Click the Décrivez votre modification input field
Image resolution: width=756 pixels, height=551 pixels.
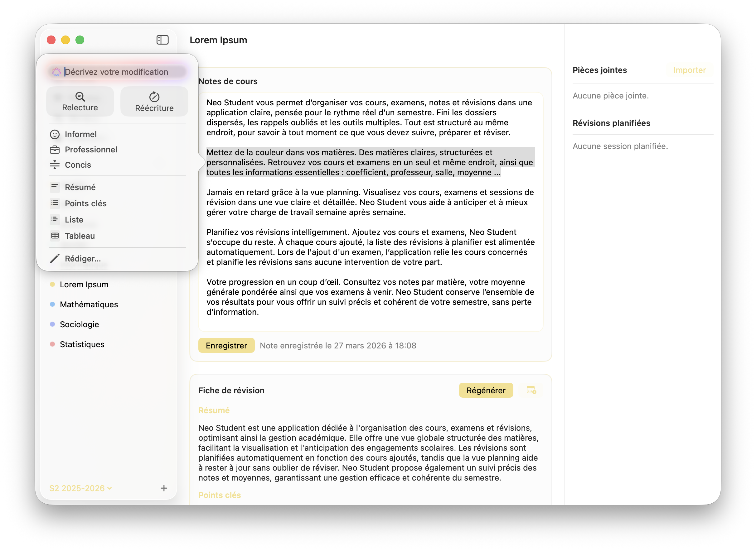tap(120, 72)
